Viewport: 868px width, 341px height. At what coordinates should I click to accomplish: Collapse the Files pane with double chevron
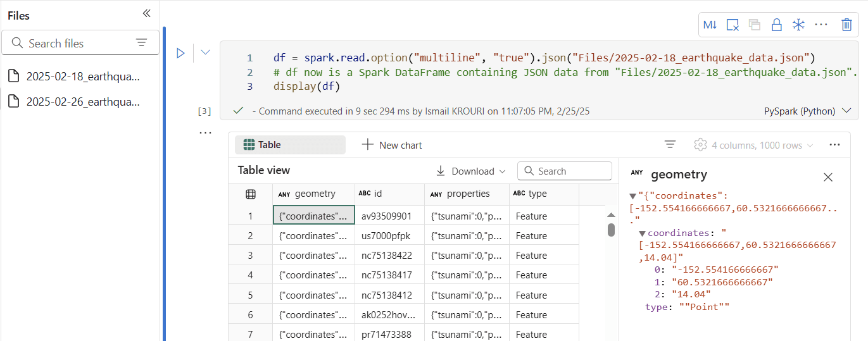pos(146,14)
